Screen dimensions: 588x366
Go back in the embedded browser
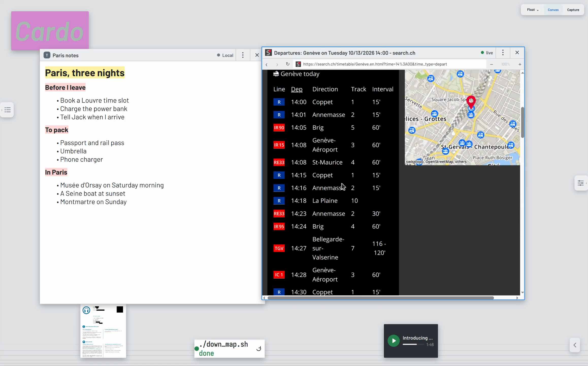click(x=267, y=64)
